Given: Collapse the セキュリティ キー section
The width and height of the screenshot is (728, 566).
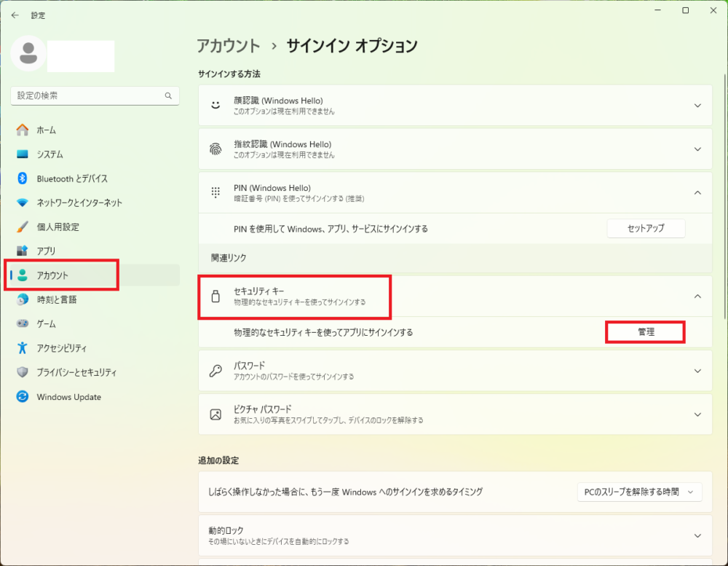Looking at the screenshot, I should (697, 296).
